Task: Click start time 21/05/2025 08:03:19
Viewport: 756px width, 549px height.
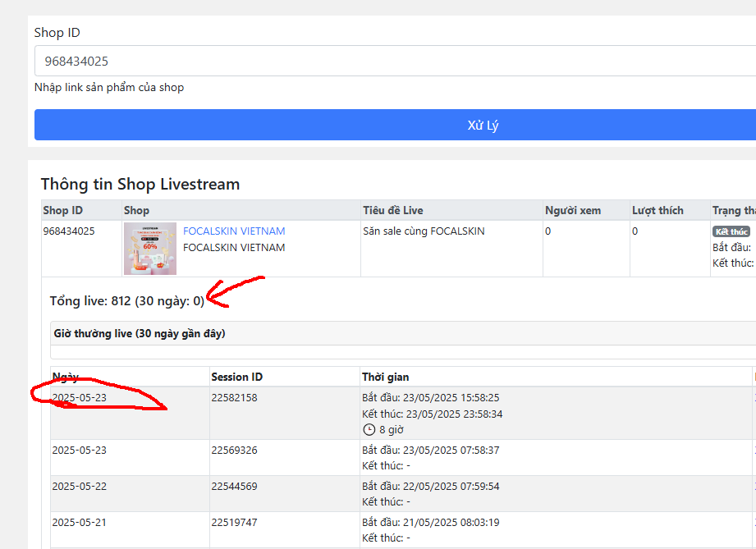Action: (431, 523)
